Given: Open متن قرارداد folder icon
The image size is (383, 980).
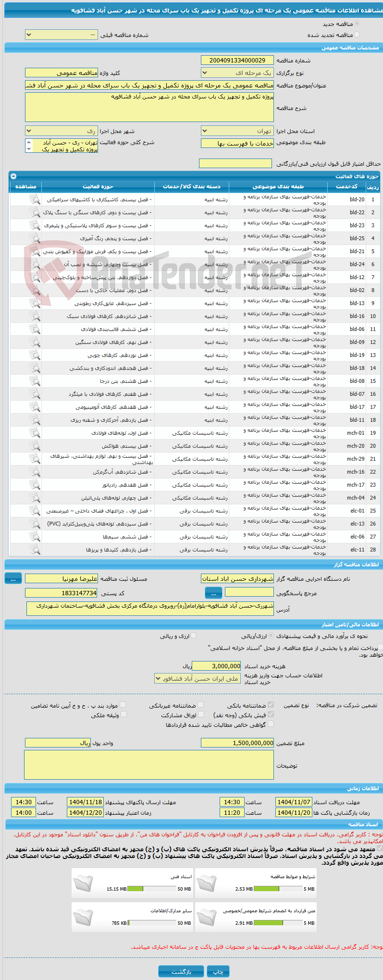Looking at the screenshot, I should [x=207, y=917].
